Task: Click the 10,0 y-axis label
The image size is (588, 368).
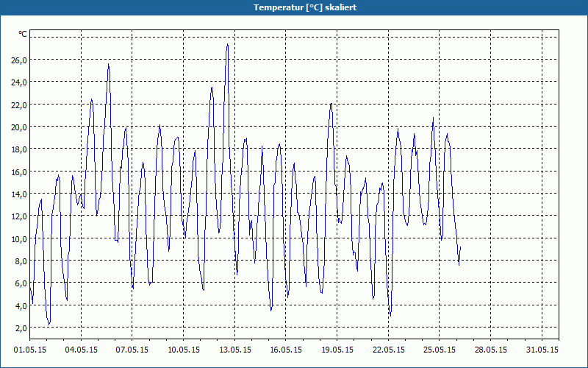Action: (19, 238)
